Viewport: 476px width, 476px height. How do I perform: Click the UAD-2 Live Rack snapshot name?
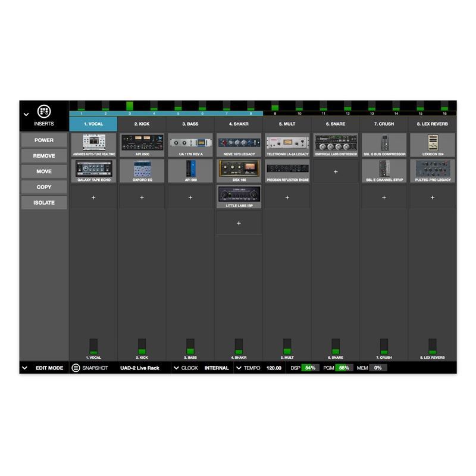(140, 368)
